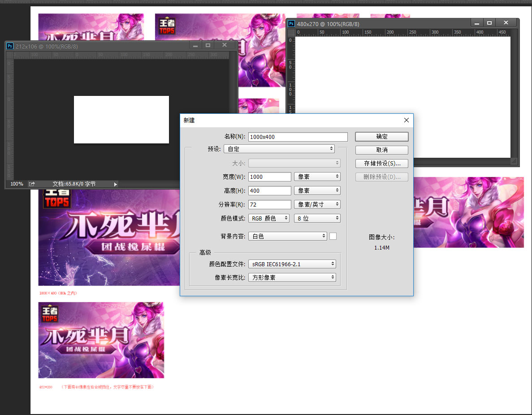Viewport: 532px width, 415px height.
Task: Click the white background color swatch
Action: (x=333, y=236)
